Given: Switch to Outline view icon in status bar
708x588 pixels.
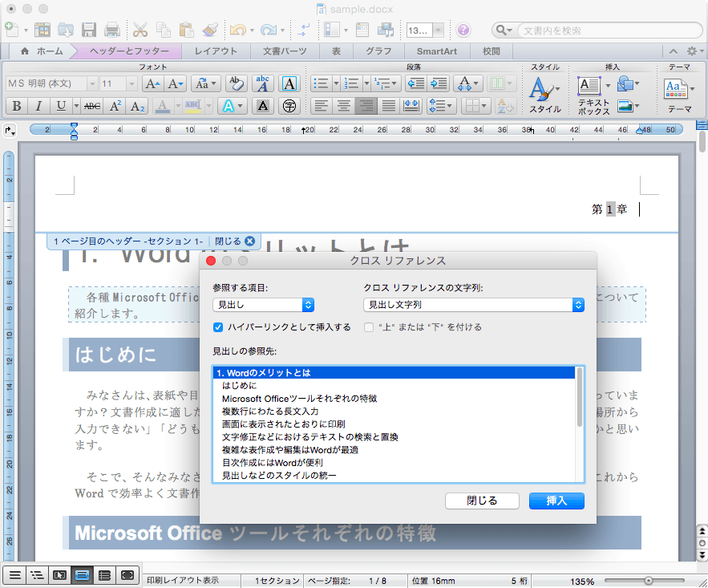Looking at the screenshot, I should point(37,575).
